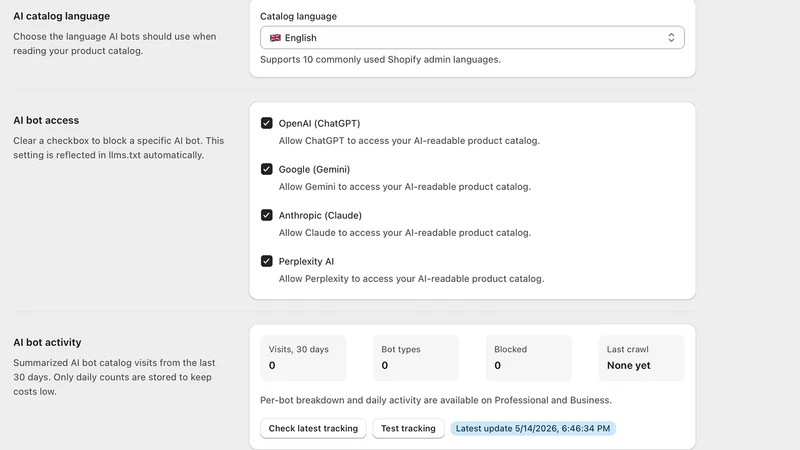Click the Blocked stat card
The image size is (800, 450).
tap(529, 358)
